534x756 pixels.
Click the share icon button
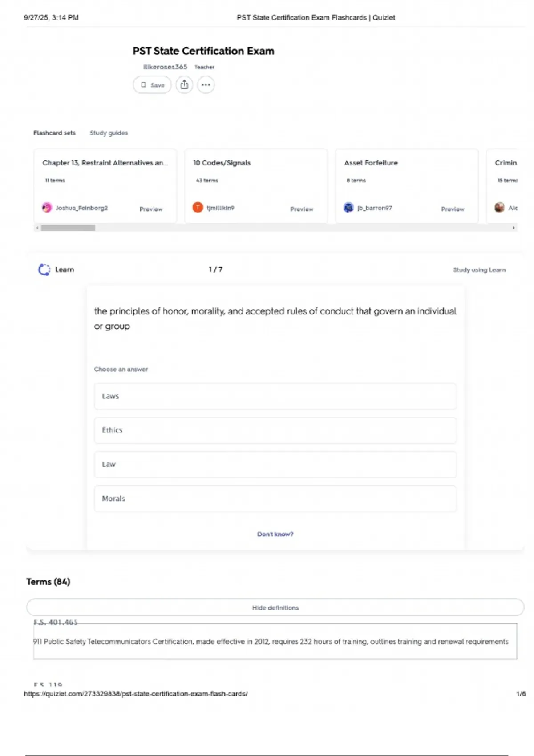pyautogui.click(x=184, y=84)
